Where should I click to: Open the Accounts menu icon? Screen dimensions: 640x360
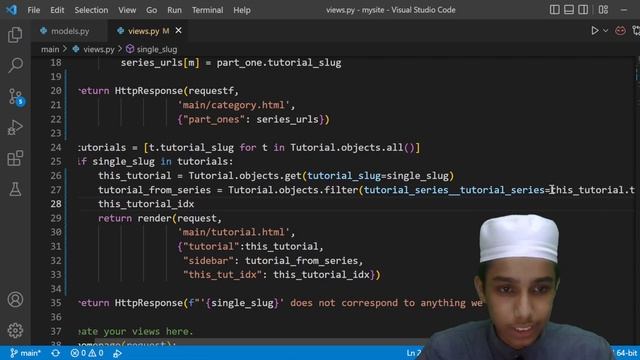tap(15, 300)
